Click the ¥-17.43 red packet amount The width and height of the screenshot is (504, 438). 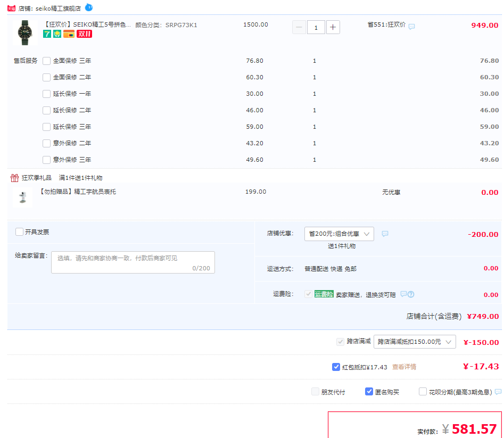(481, 367)
